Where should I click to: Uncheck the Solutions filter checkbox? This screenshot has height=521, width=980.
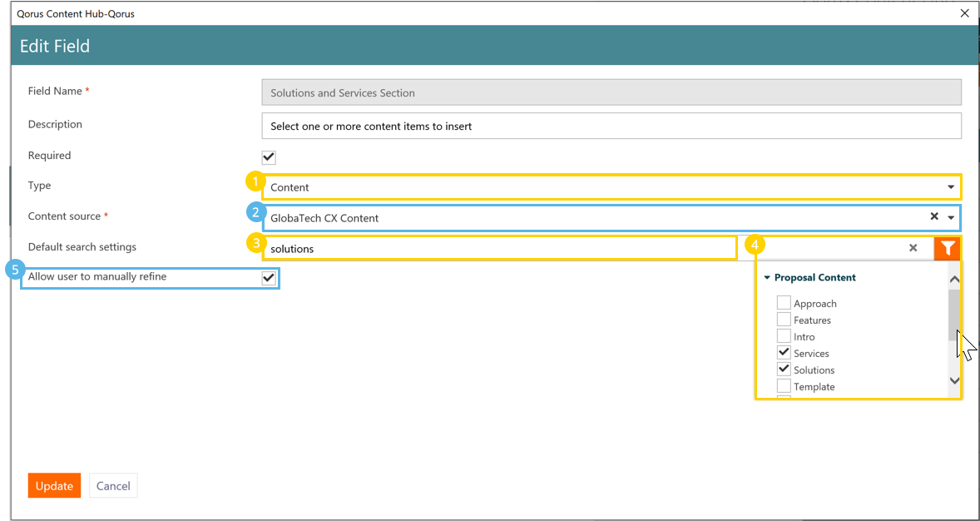tap(784, 369)
